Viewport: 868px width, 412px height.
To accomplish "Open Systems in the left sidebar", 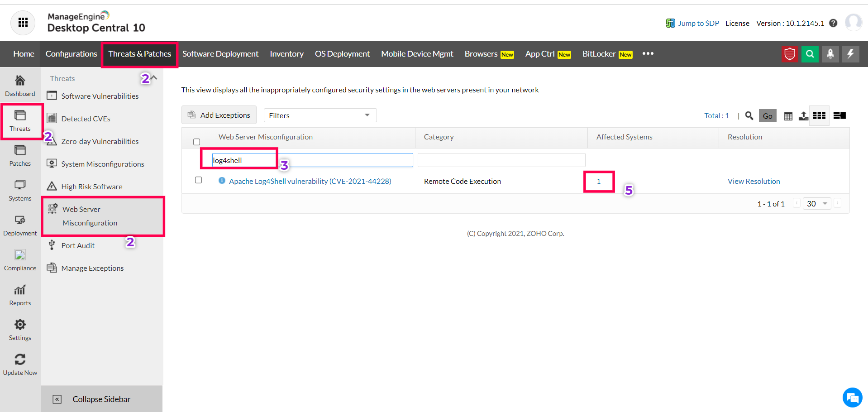I will pos(20,191).
